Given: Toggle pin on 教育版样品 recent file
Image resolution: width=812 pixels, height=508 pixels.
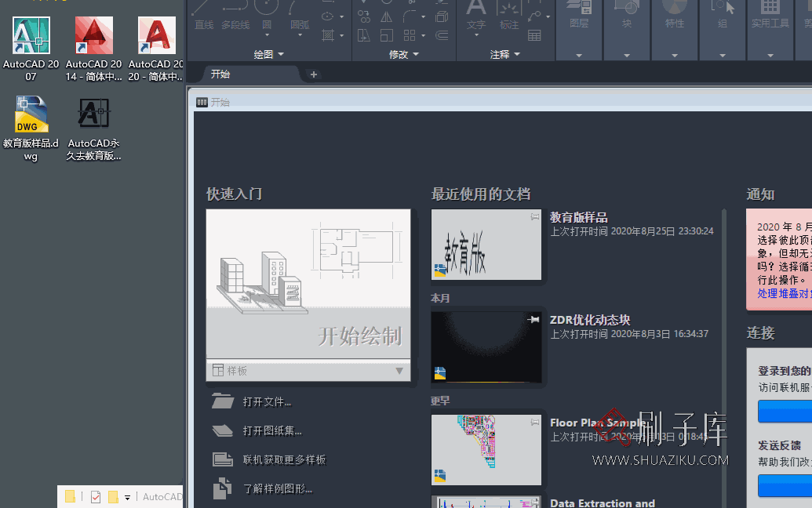Looking at the screenshot, I should (x=536, y=217).
